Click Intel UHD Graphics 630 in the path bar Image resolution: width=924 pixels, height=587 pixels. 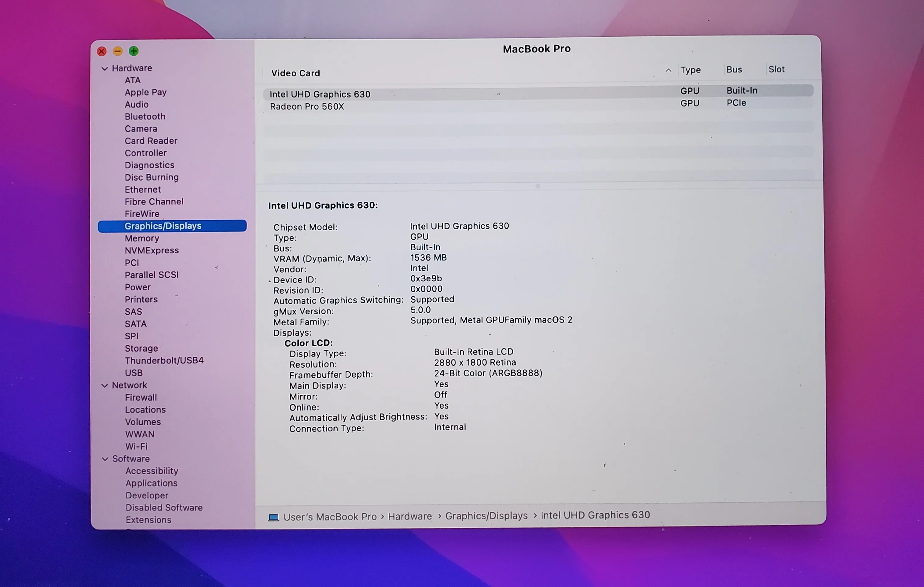(595, 515)
